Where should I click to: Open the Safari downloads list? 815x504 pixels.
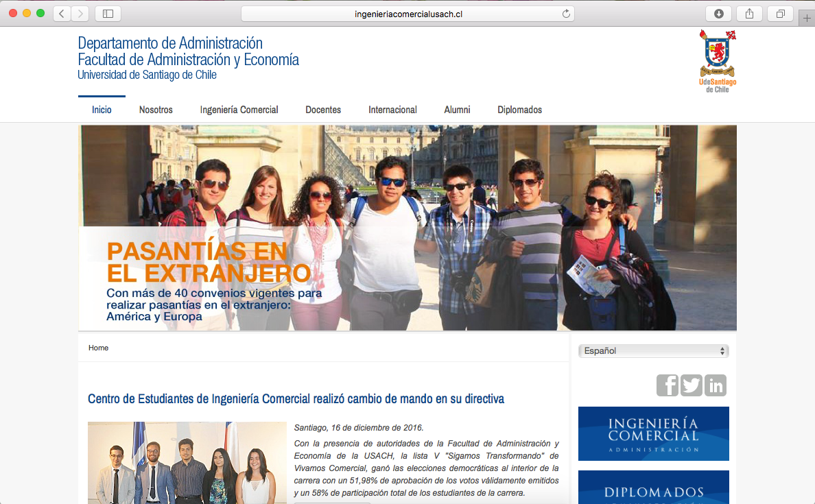click(x=719, y=14)
